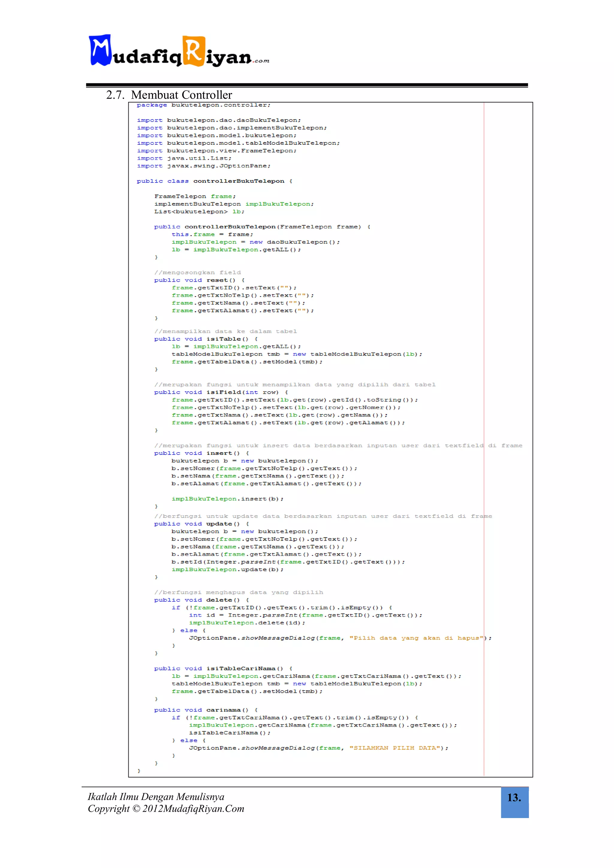Click the Ikatlah Ilmu Dengan Menulisnya footer text
Viewport: 614px width, 868px height.
point(156,797)
